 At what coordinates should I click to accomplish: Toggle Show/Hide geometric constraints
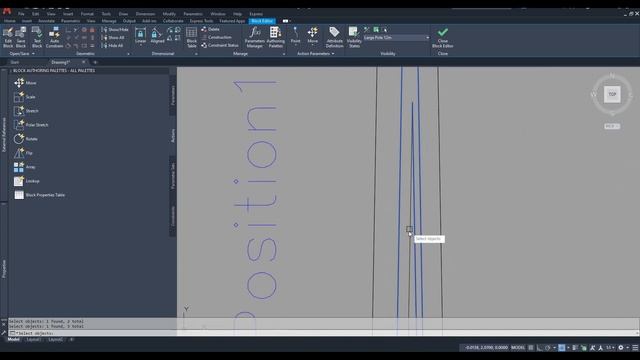click(x=115, y=29)
